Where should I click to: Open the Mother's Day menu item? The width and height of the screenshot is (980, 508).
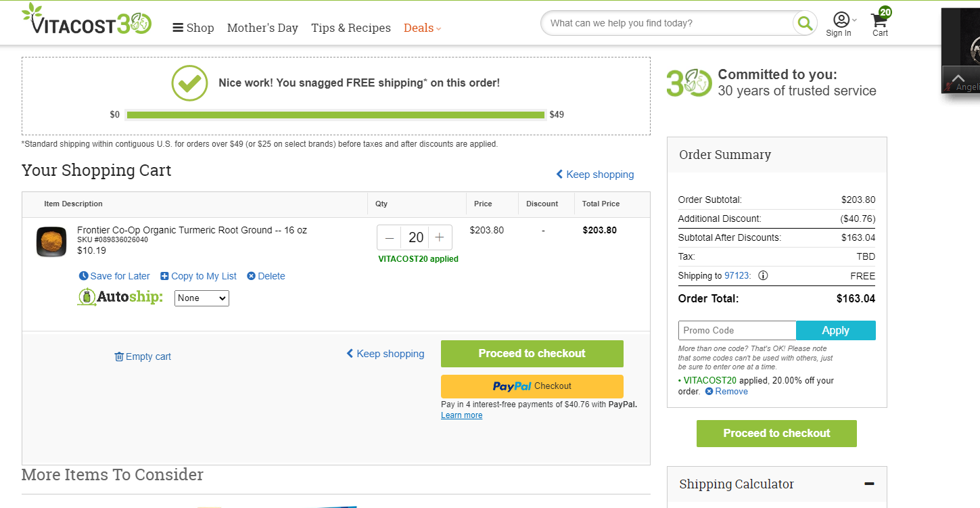coord(262,28)
